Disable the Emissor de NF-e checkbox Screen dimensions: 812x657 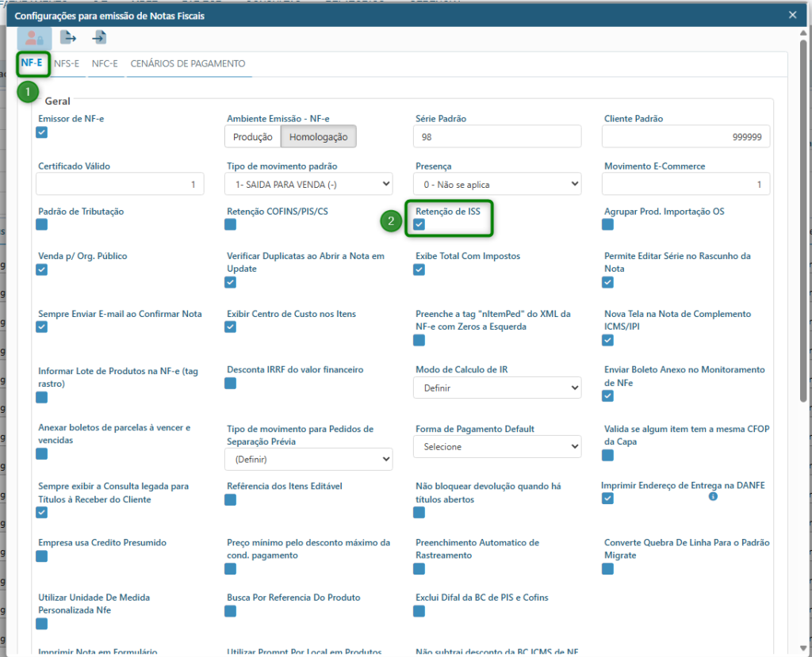tap(42, 132)
